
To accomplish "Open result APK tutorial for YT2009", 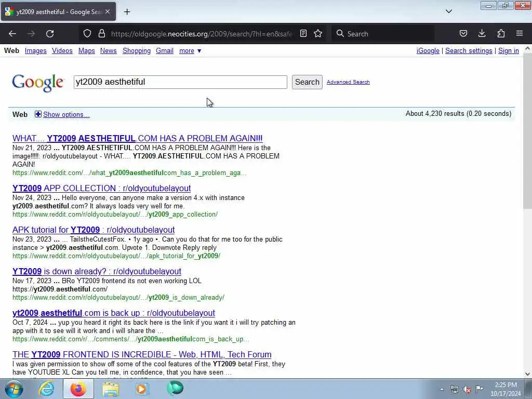I will pos(94,230).
